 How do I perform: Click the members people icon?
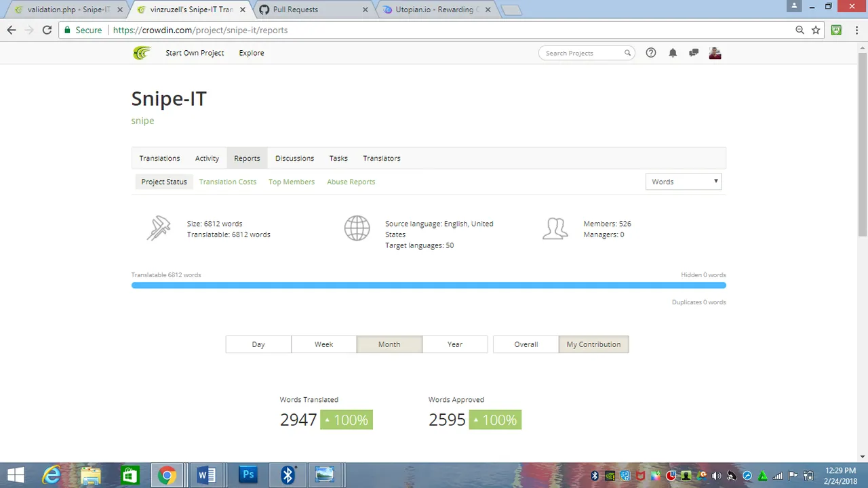pyautogui.click(x=555, y=228)
